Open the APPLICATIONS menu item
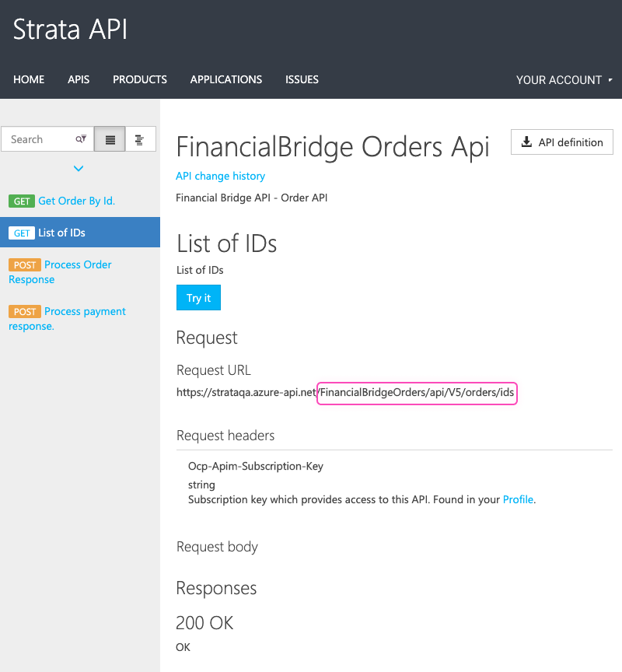Viewport: 622px width, 672px height. [x=226, y=79]
